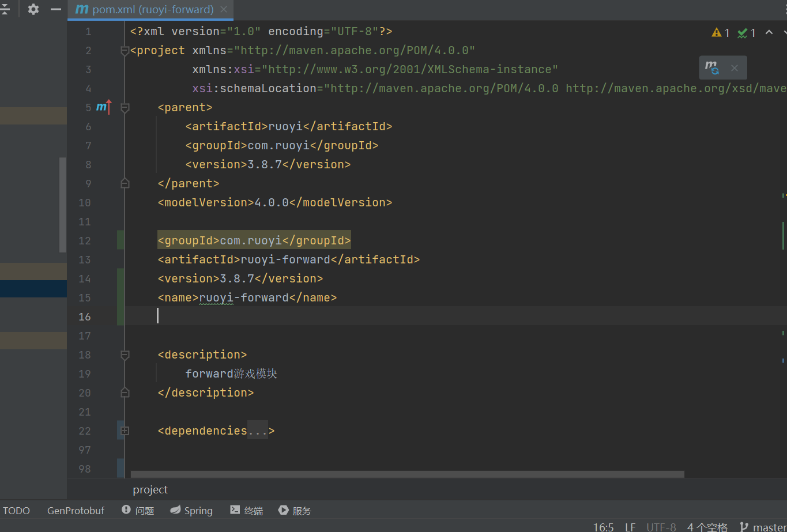This screenshot has width=787, height=532.
Task: Open the 服务 services tool window
Action: point(295,511)
